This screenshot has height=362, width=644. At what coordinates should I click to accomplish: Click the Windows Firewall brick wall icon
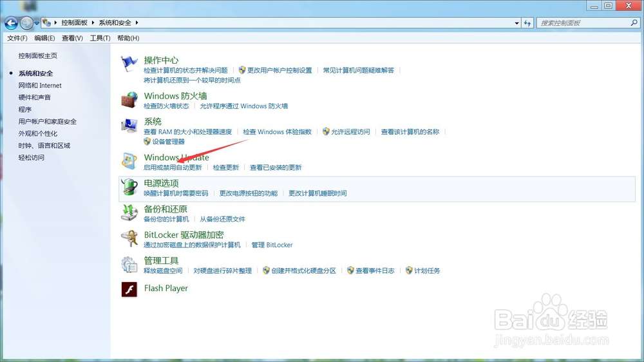(129, 100)
